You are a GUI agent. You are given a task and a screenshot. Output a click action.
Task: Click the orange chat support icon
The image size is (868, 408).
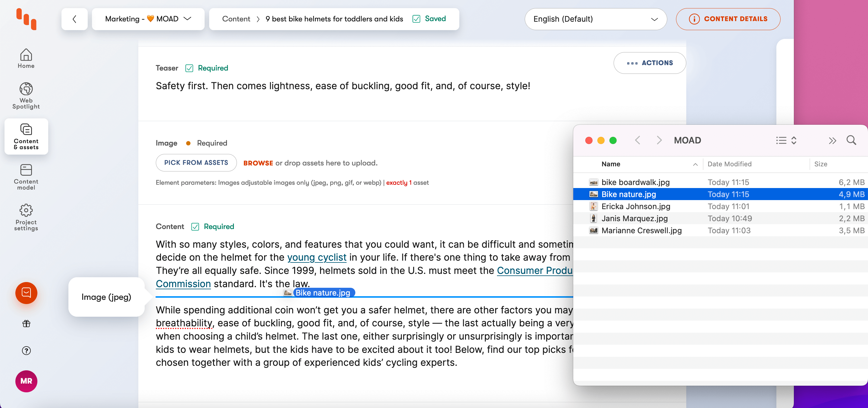point(26,293)
